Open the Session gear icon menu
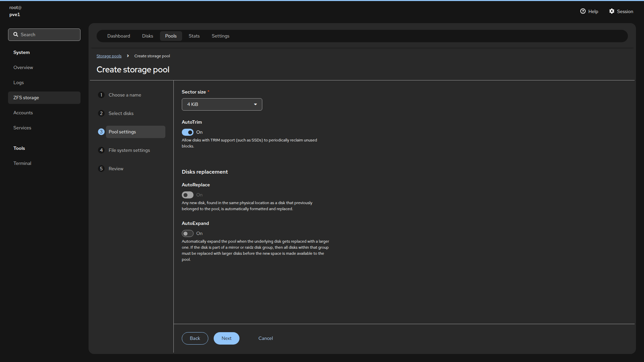Image resolution: width=644 pixels, height=362 pixels. click(612, 11)
